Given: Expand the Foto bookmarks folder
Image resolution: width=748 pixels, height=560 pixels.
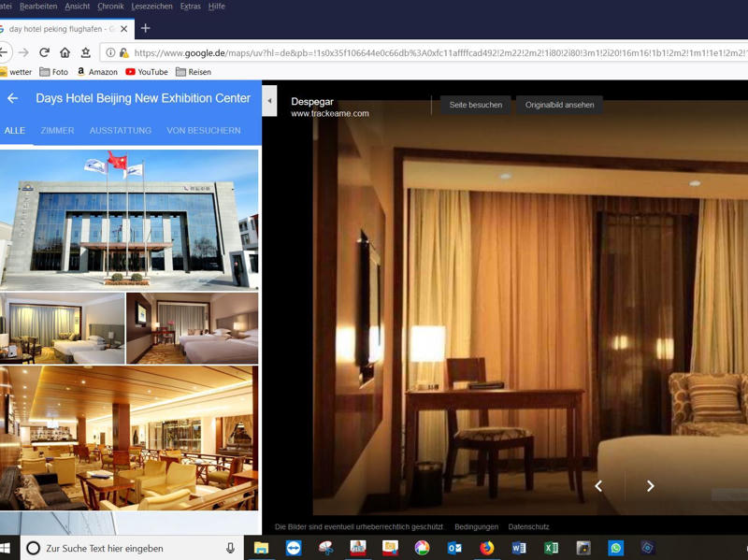Looking at the screenshot, I should pos(54,72).
